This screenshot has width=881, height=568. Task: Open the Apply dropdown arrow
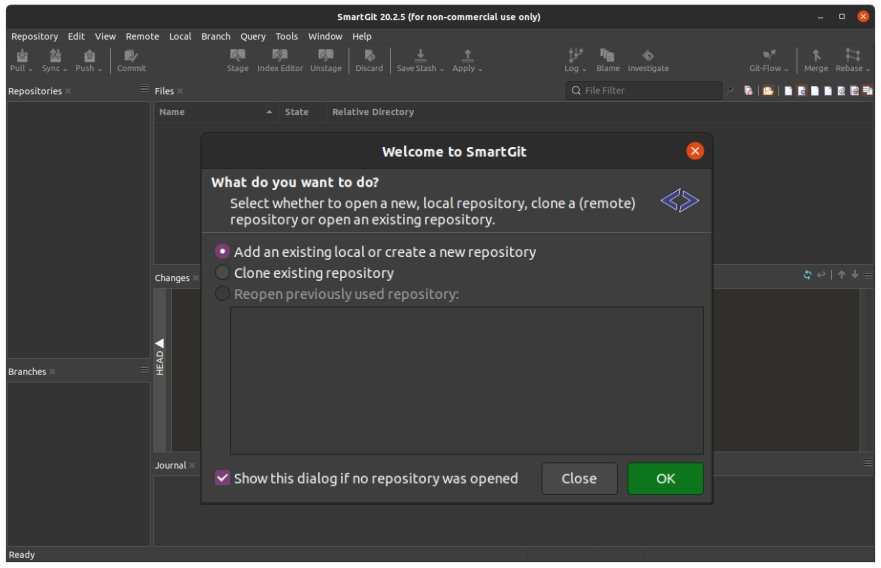point(480,69)
